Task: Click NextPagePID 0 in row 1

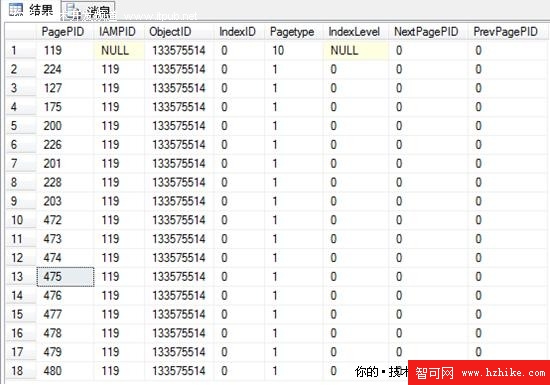Action: 428,50
